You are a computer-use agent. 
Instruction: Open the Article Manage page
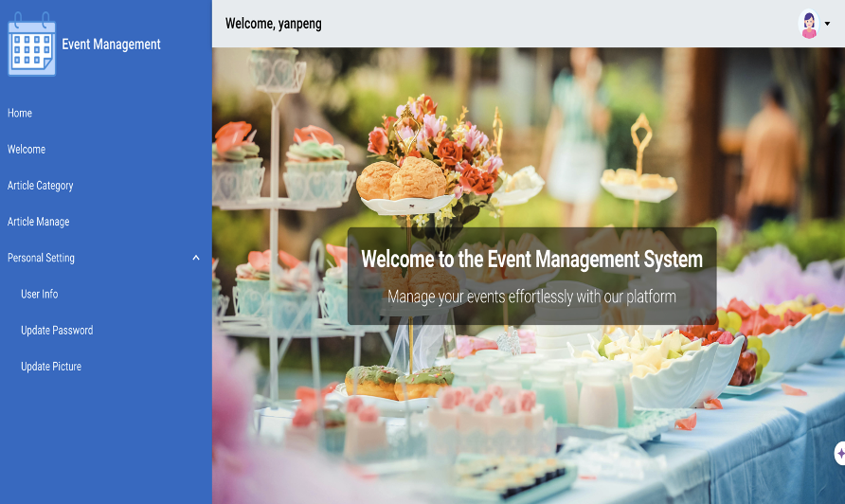click(39, 222)
